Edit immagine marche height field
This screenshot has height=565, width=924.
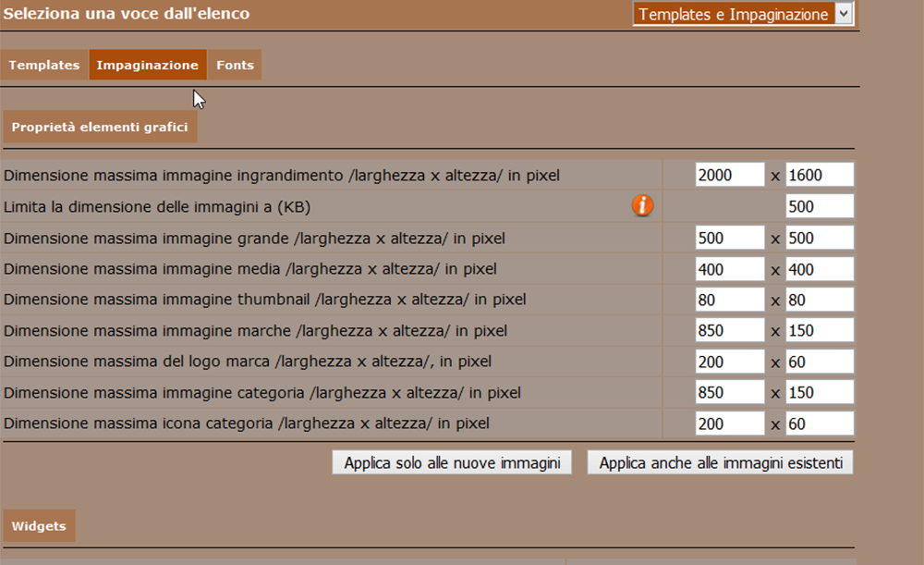point(819,330)
